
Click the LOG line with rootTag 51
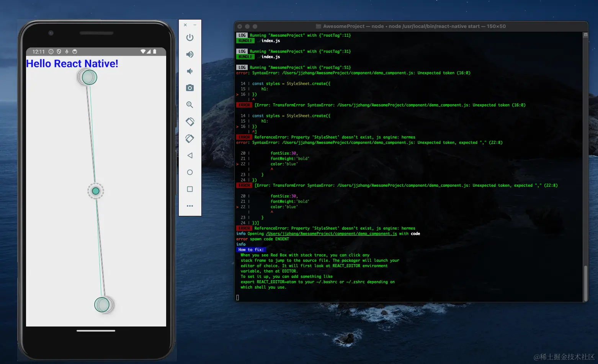click(x=294, y=67)
